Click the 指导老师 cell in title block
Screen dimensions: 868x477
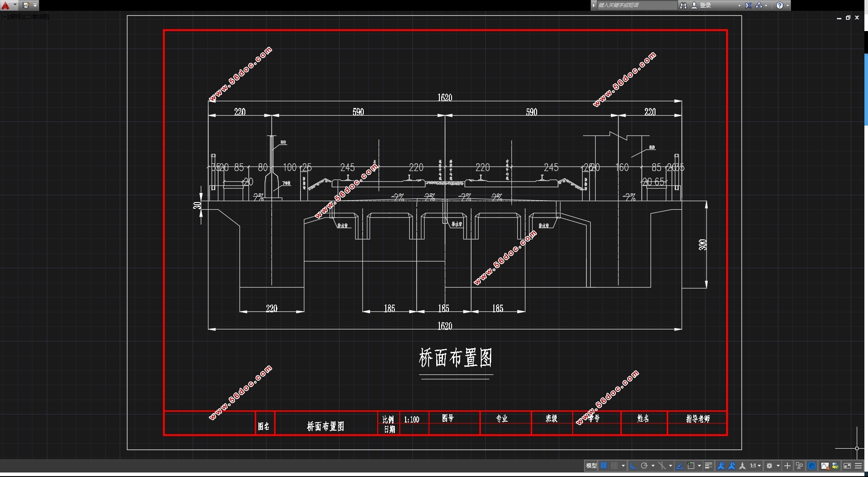click(x=698, y=418)
